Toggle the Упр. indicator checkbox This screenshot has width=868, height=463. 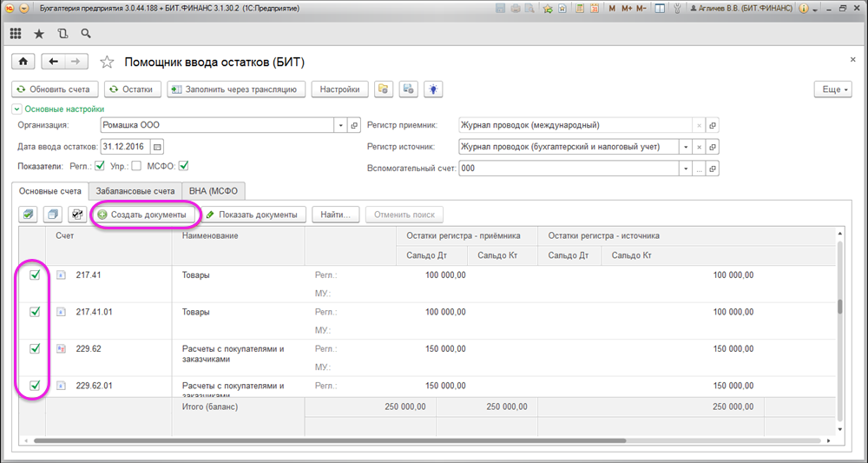point(136,166)
